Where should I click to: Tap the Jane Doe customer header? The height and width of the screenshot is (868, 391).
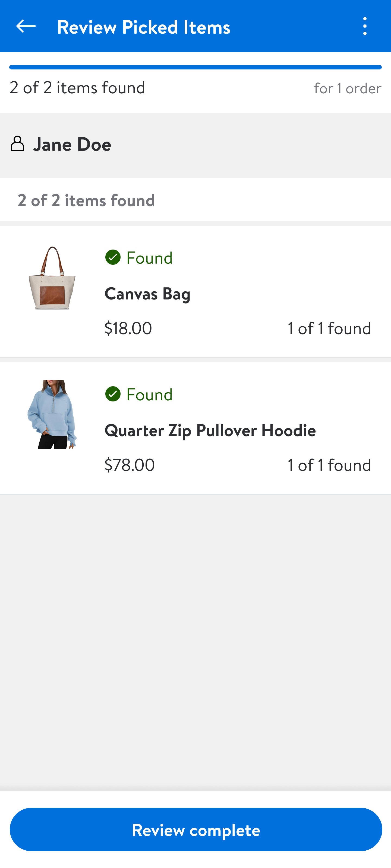pyautogui.click(x=72, y=144)
